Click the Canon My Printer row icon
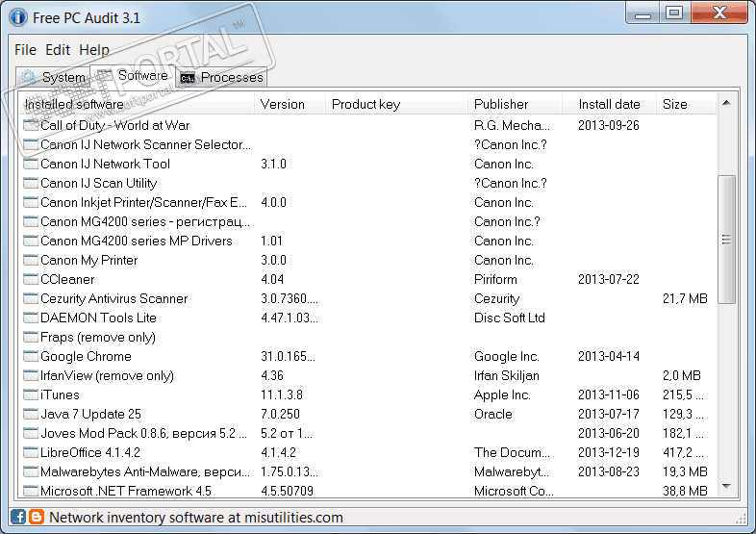Screen dimensions: 756x534 (31, 260)
